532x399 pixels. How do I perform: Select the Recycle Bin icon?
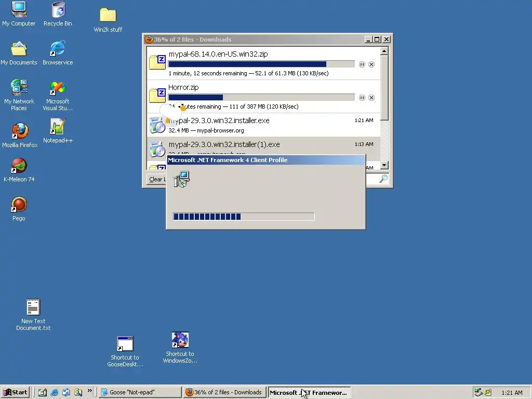(x=58, y=14)
